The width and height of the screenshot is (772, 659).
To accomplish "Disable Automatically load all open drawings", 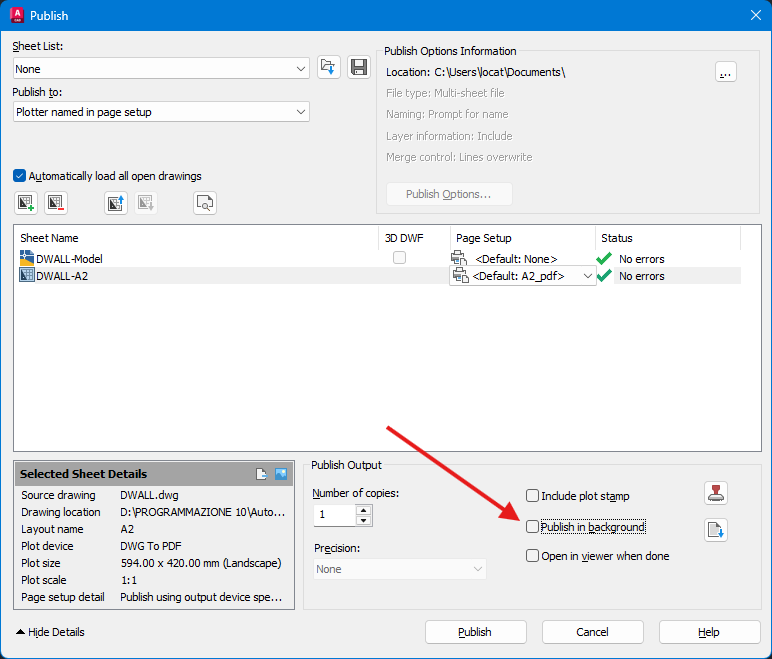I will click(20, 176).
